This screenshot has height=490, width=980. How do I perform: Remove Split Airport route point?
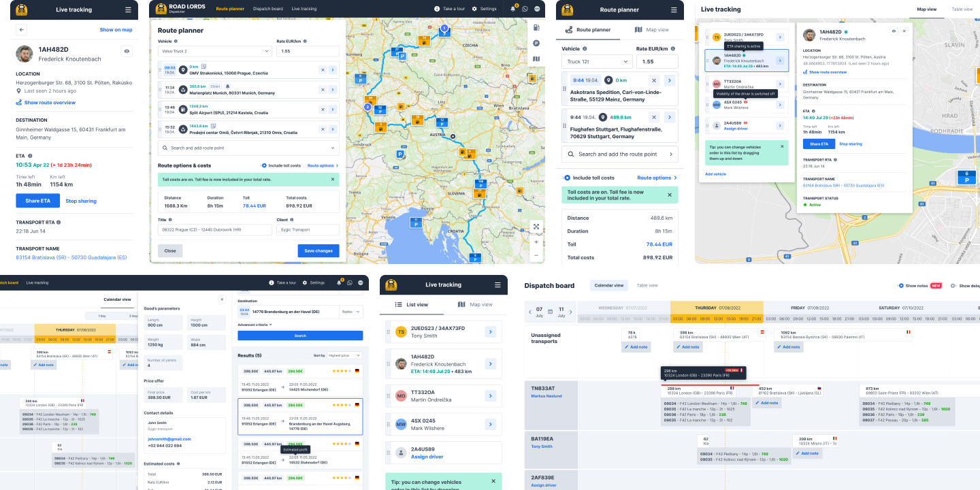[323, 109]
